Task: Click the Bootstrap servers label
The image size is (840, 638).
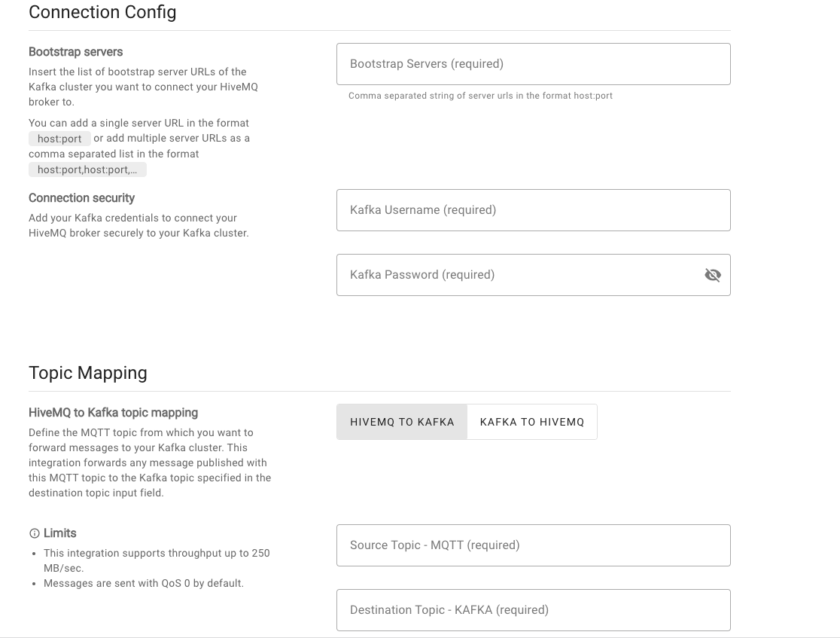Action: pyautogui.click(x=75, y=52)
